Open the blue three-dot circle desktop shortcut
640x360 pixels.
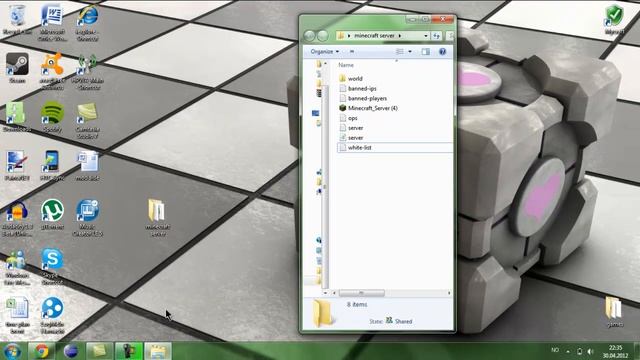pyautogui.click(x=52, y=315)
